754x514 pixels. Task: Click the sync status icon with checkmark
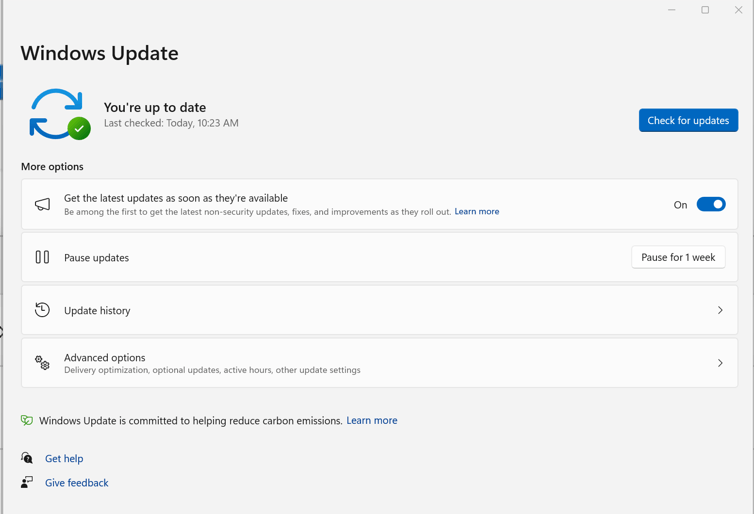tap(59, 114)
